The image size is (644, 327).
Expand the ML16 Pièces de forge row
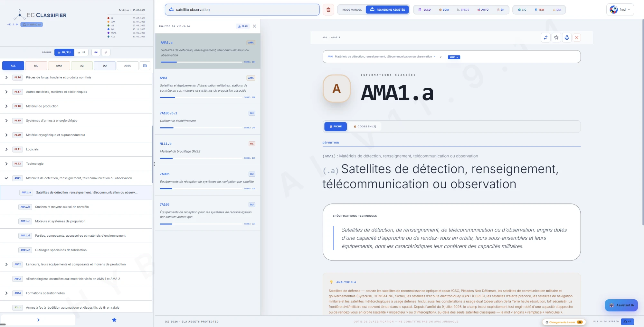click(x=6, y=77)
